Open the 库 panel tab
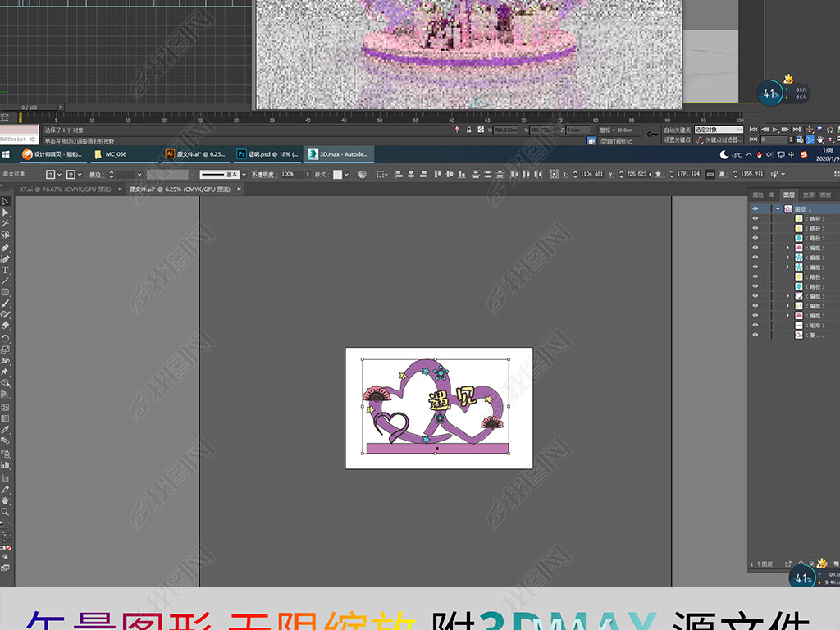The width and height of the screenshot is (840, 630). (771, 194)
